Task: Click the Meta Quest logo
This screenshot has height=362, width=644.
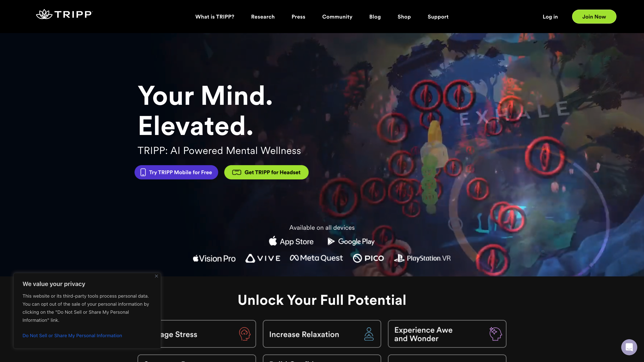Action: (316, 258)
